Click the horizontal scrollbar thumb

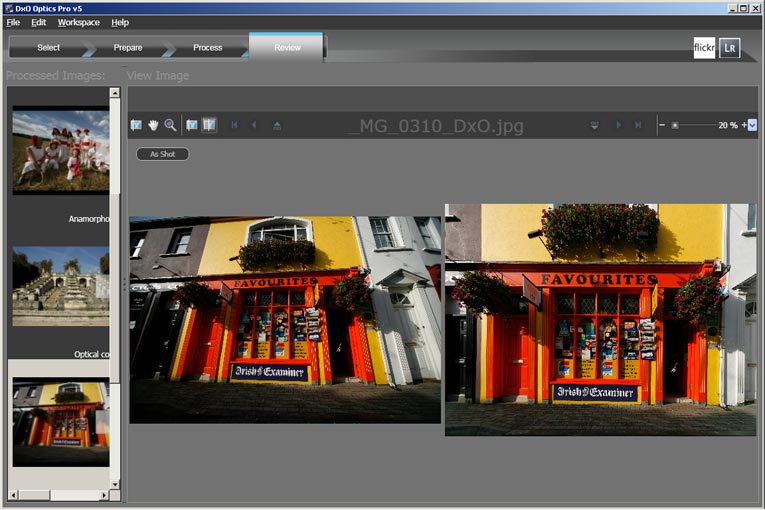(x=35, y=495)
